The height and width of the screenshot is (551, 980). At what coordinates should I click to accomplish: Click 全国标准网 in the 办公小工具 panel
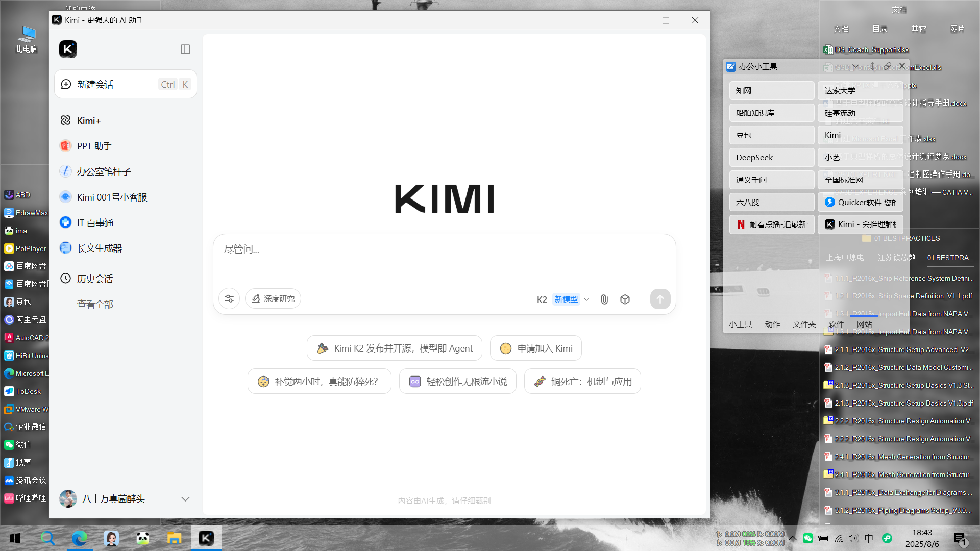[861, 180]
